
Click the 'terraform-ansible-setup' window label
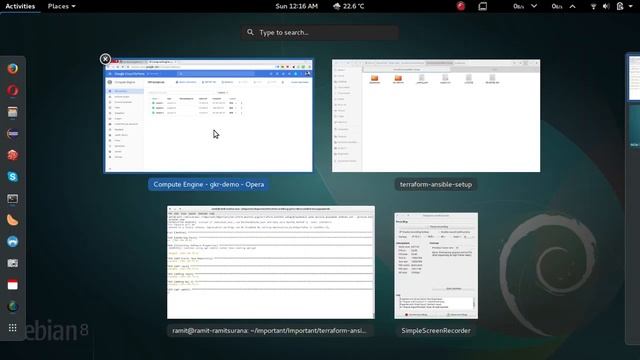pyautogui.click(x=436, y=184)
